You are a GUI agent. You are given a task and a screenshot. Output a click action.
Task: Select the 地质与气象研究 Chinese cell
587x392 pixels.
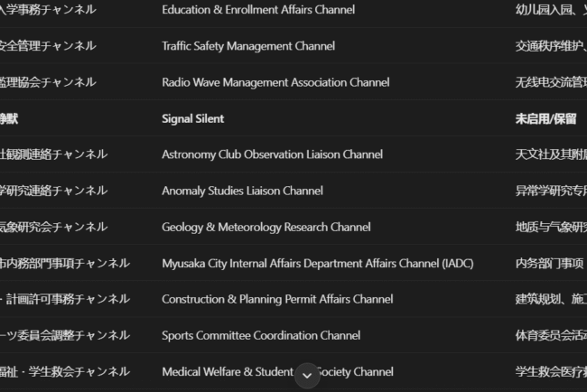(x=551, y=227)
